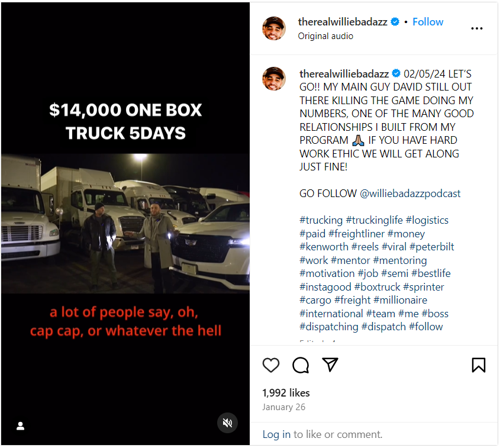Open the #boxtruck hashtag
Screen dimensions: 500x448
coord(377,287)
